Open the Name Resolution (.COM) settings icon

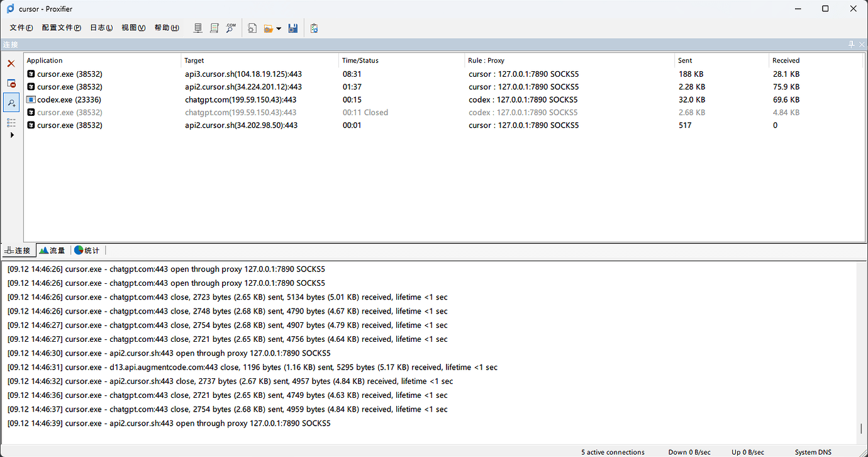(x=231, y=28)
